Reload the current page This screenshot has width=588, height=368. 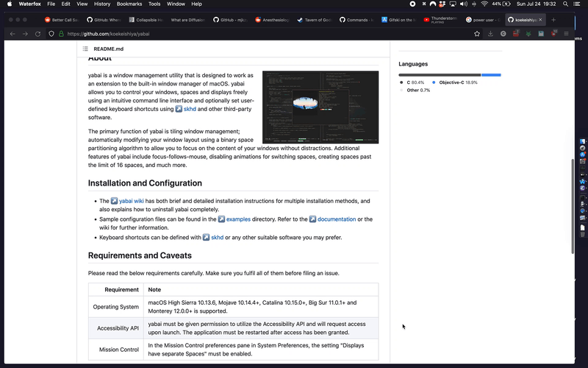(37, 34)
